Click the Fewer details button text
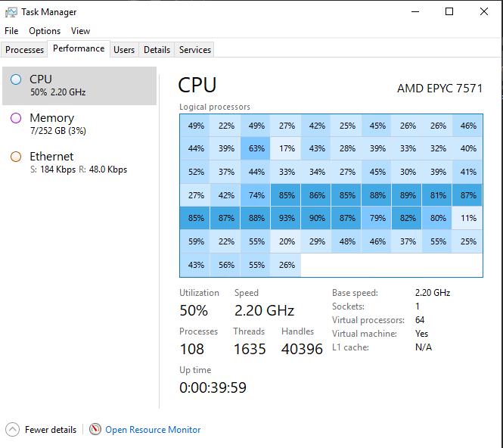This screenshot has width=503, height=448. (x=51, y=430)
